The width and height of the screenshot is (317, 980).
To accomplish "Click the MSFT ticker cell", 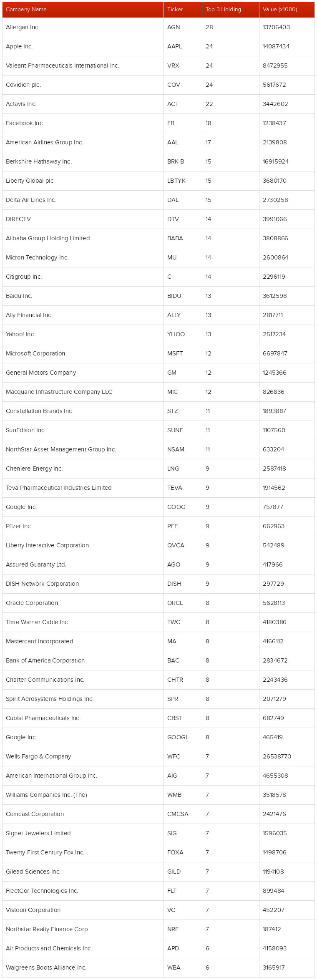I will pyautogui.click(x=183, y=353).
